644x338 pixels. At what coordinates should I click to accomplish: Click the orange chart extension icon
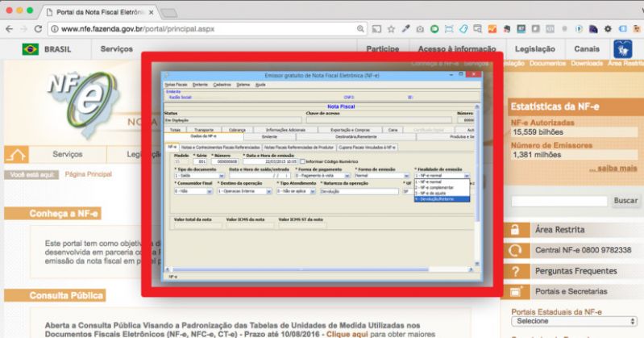click(492, 29)
